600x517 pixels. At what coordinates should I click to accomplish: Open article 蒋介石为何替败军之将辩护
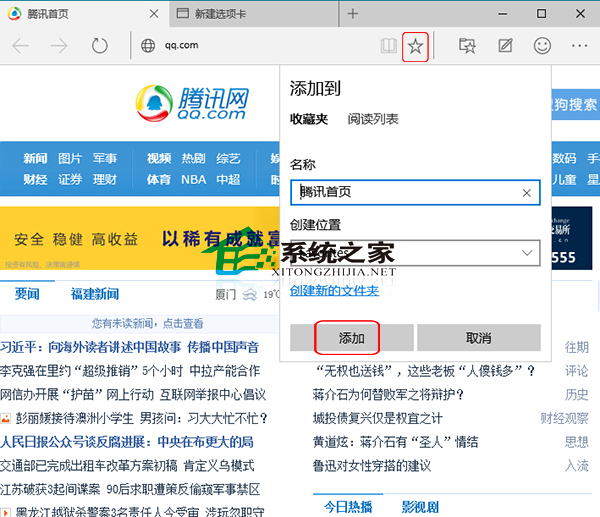[x=388, y=395]
